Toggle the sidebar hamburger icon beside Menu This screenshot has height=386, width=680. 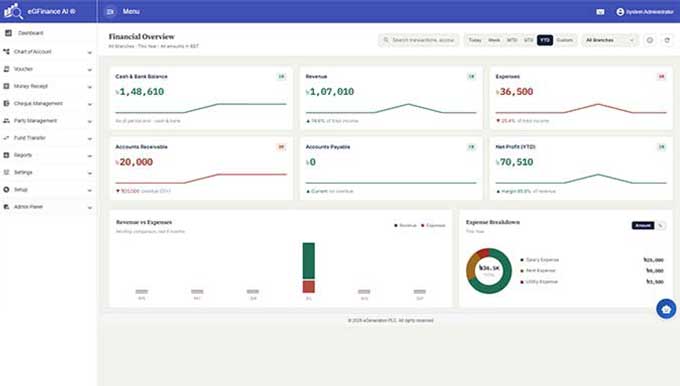(x=110, y=12)
